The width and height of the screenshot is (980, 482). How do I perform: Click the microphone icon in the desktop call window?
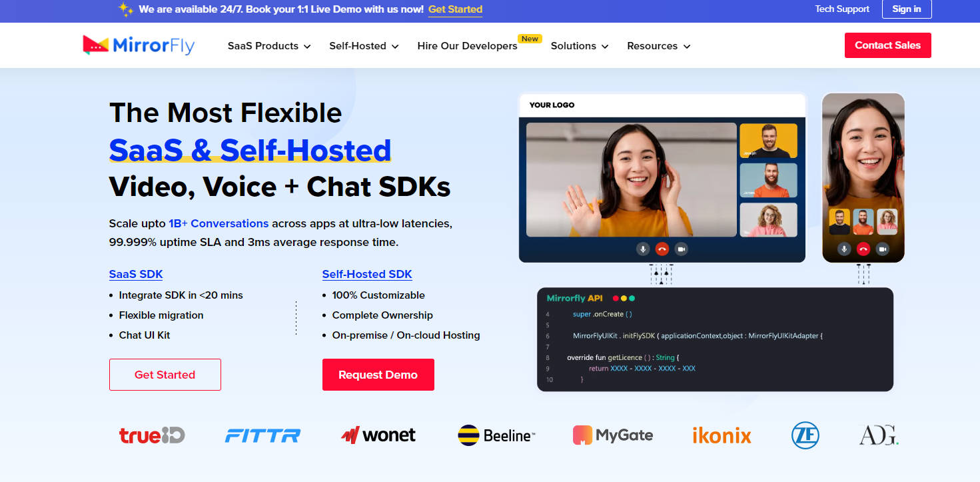[x=643, y=249]
